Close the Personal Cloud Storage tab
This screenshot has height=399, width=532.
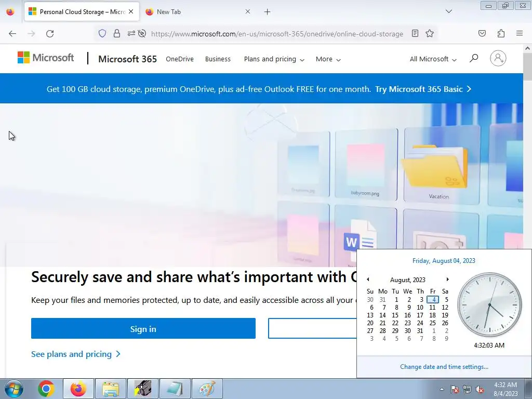131,11
